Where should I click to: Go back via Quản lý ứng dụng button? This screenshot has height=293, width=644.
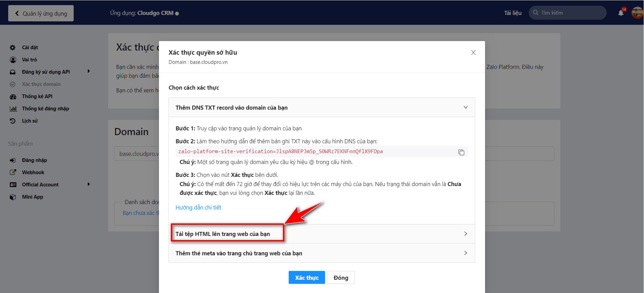(x=41, y=13)
